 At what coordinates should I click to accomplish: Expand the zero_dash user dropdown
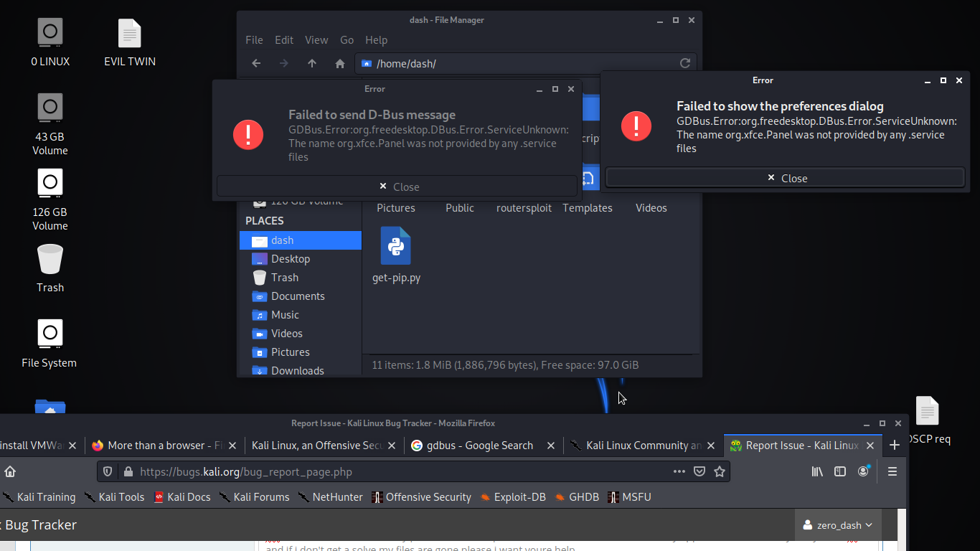coord(838,525)
